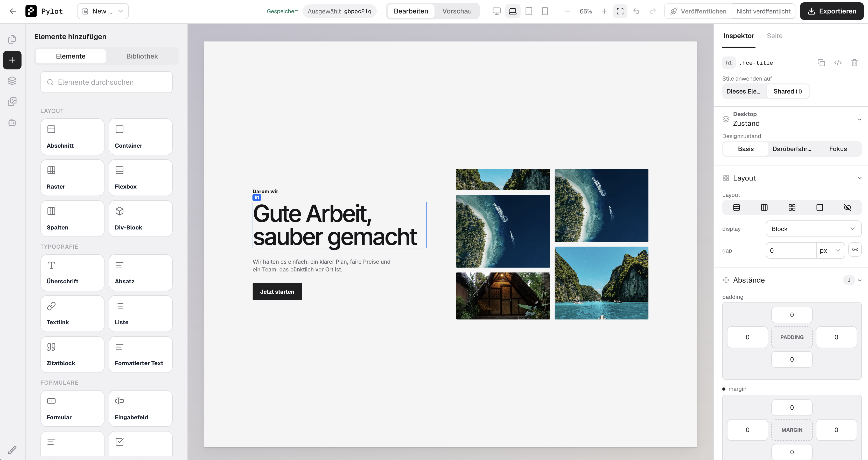Select Bearbeiten mode

click(411, 11)
